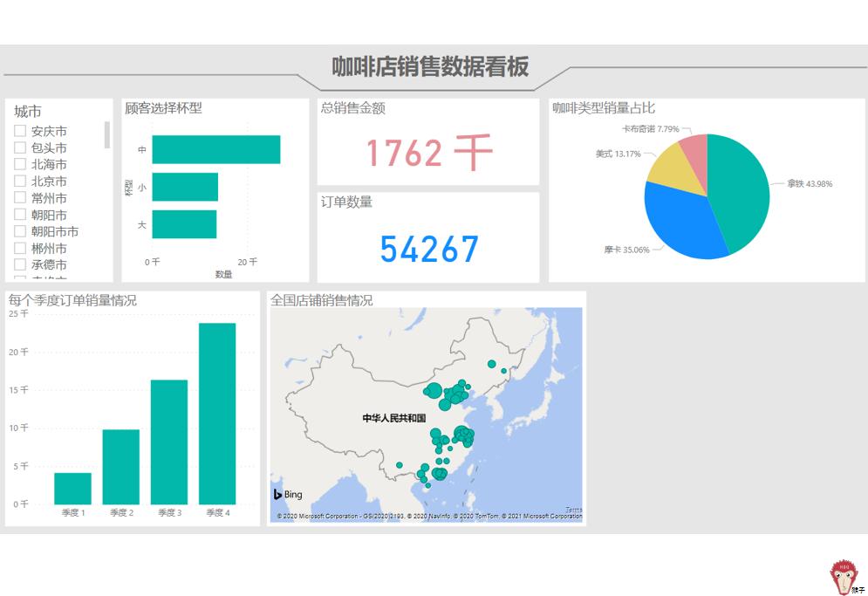The image size is (868, 596).
Task: Select the 中 cup size bar
Action: tap(218, 149)
